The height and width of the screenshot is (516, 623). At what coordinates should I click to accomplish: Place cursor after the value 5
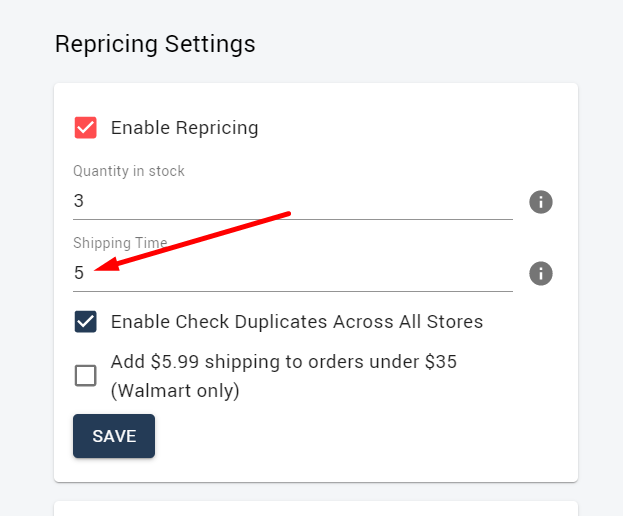tap(85, 273)
